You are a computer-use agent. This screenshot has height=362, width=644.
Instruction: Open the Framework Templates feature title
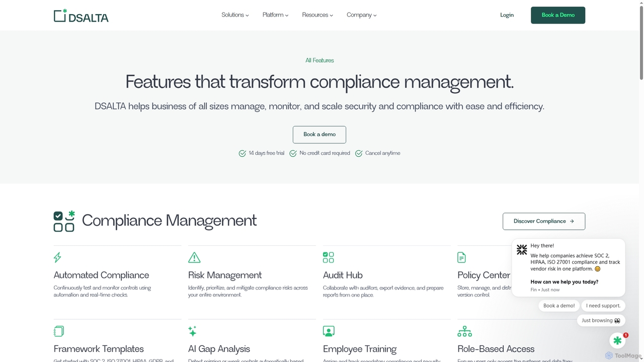(99, 349)
